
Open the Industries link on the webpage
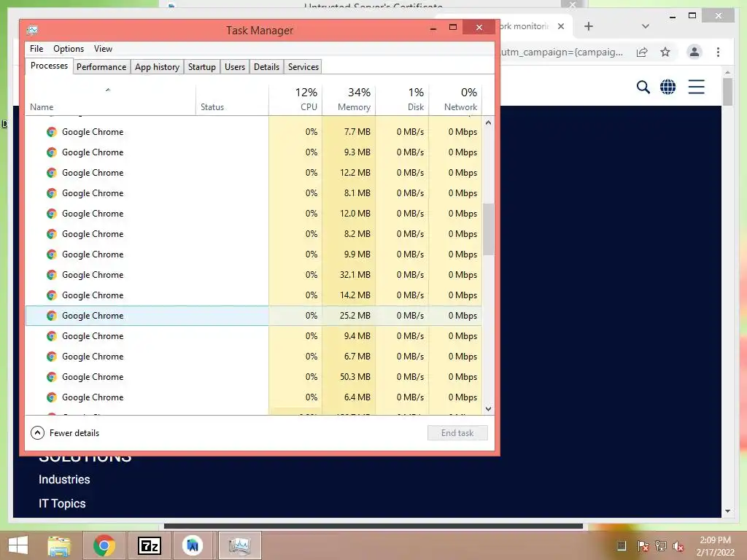pyautogui.click(x=64, y=480)
